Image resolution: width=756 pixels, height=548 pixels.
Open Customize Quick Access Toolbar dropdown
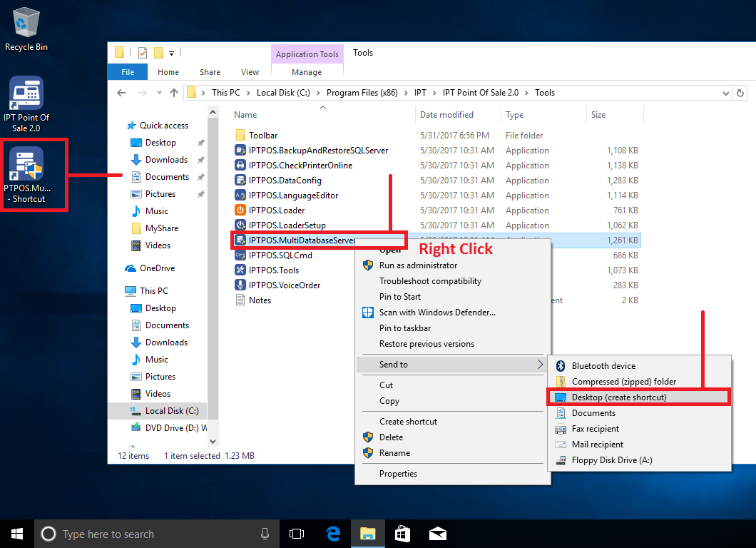click(x=171, y=53)
